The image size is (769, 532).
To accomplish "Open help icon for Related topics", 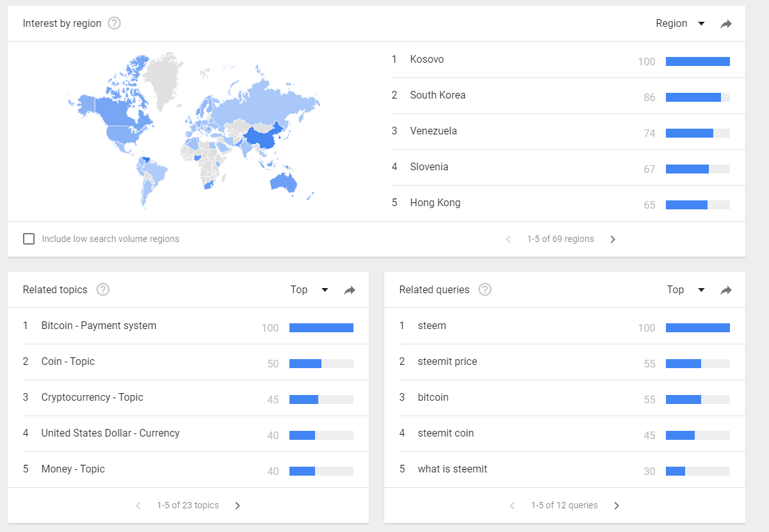I will [102, 290].
